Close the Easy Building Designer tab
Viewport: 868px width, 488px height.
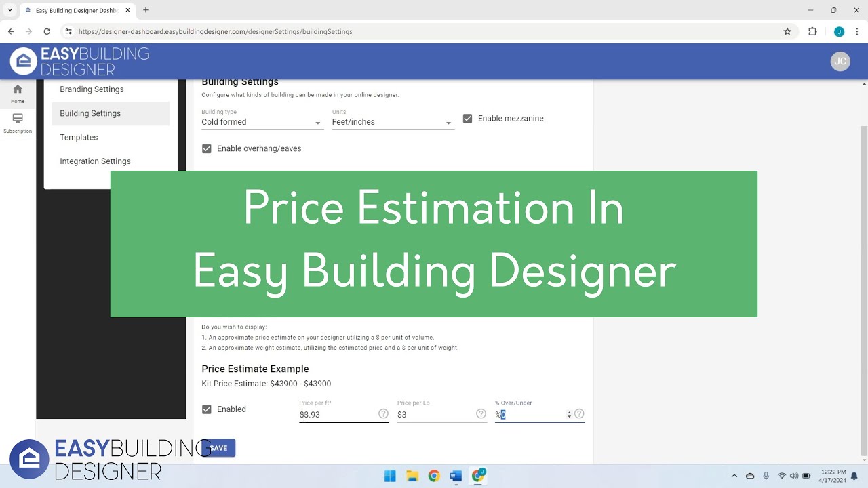coord(127,10)
